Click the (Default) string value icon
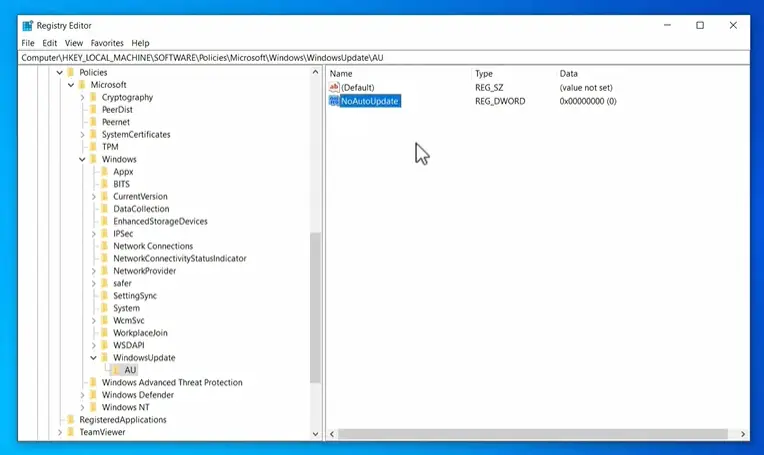The image size is (764, 455). point(334,87)
